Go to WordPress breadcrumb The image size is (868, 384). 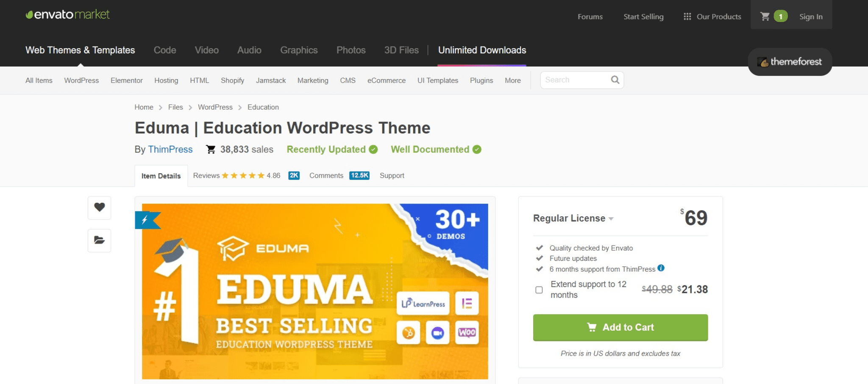215,107
